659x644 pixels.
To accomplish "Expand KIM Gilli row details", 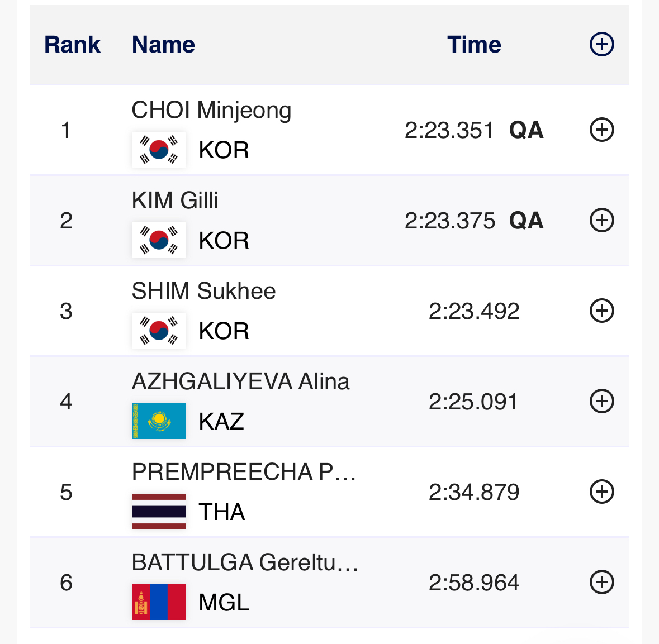I will pos(602,220).
